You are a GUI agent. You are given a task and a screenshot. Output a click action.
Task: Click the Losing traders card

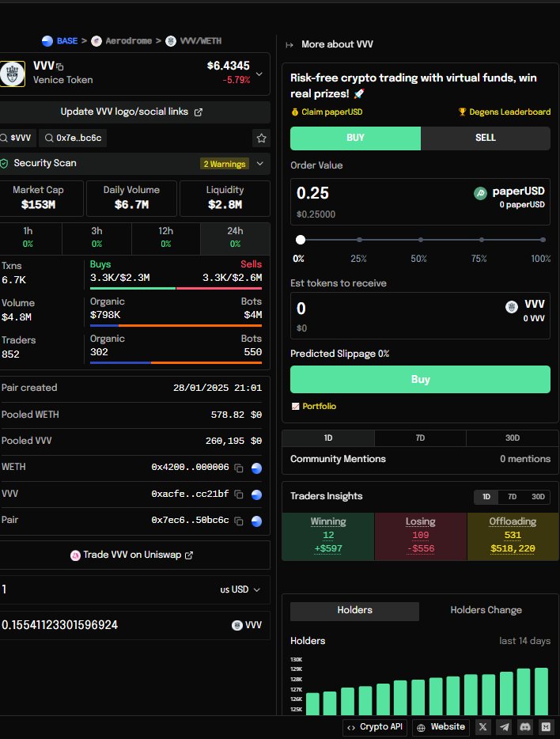click(x=421, y=536)
